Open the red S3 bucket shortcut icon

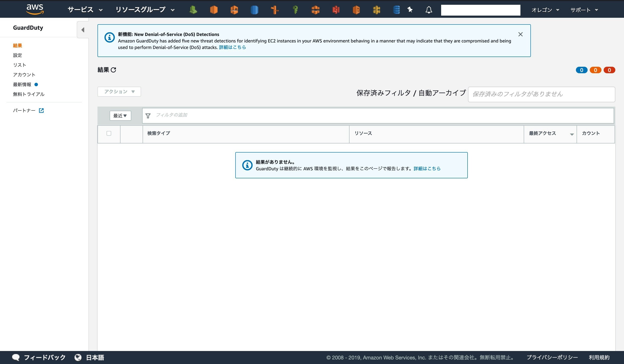tap(336, 10)
